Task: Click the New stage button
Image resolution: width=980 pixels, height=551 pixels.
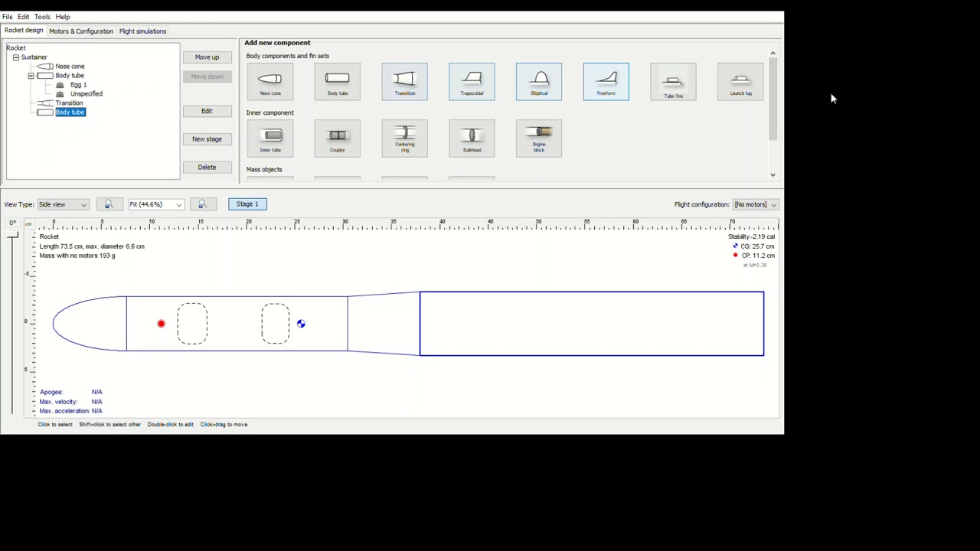Action: tap(207, 139)
